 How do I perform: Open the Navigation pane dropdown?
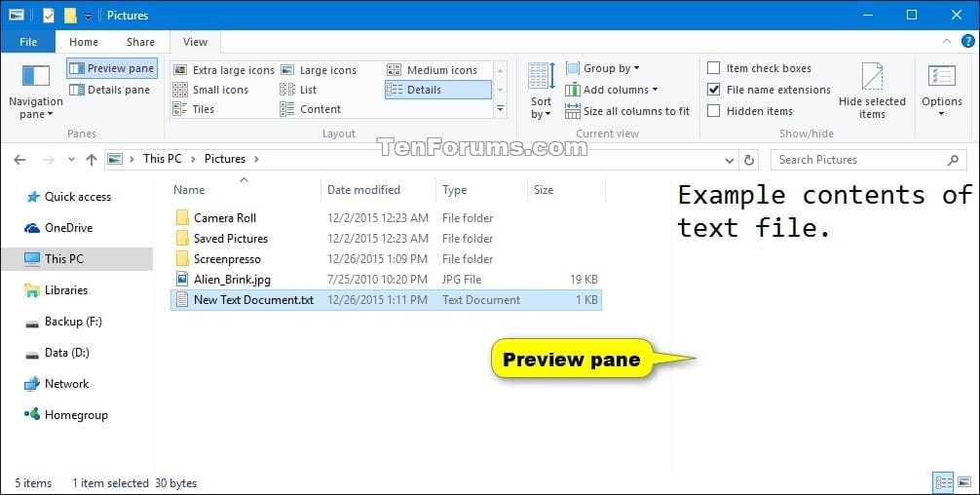tap(36, 92)
